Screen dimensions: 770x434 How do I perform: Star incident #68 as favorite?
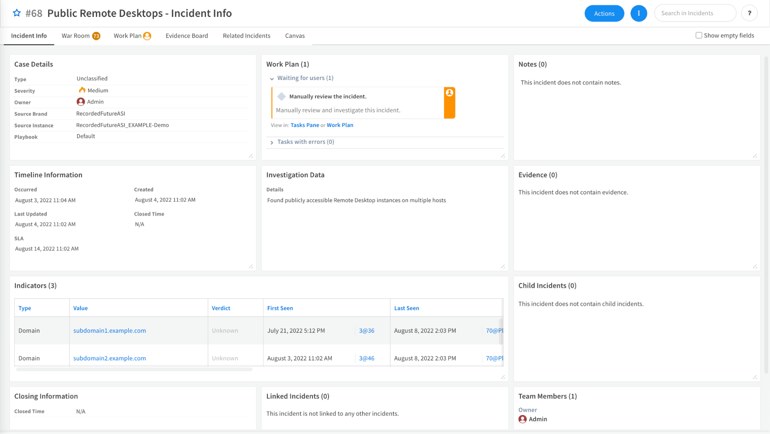pyautogui.click(x=17, y=13)
